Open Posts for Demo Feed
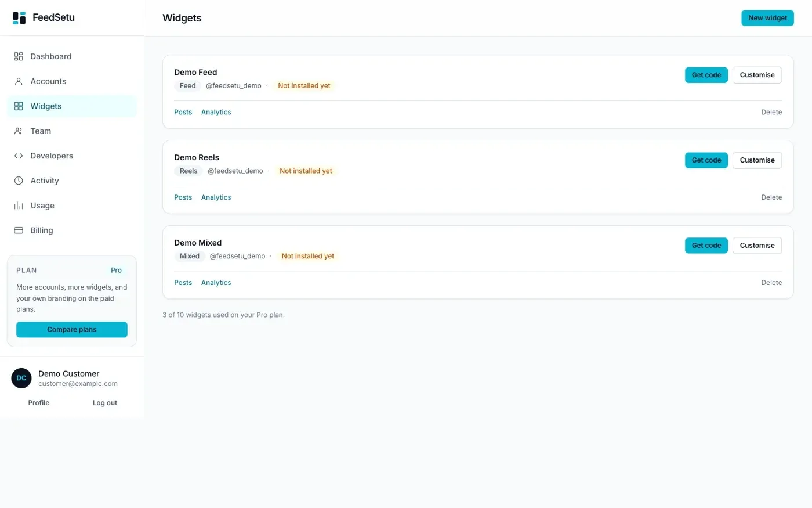 [x=183, y=112]
